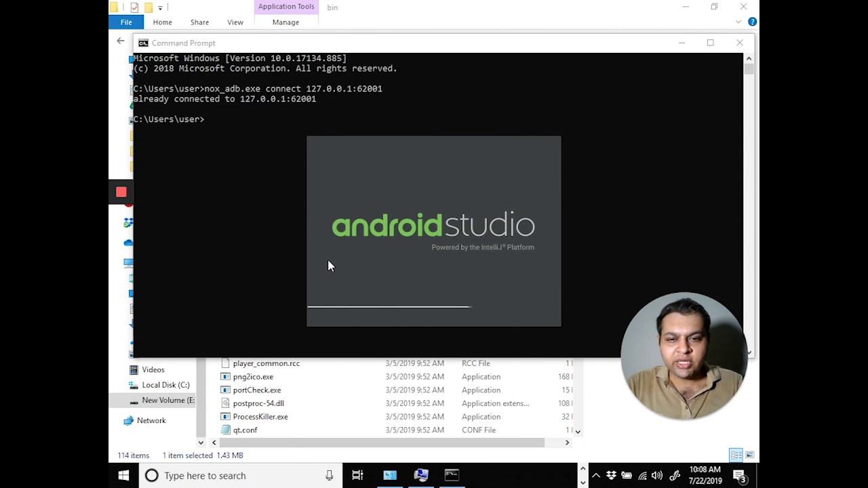Open the volume speaker tray icon

(x=657, y=476)
